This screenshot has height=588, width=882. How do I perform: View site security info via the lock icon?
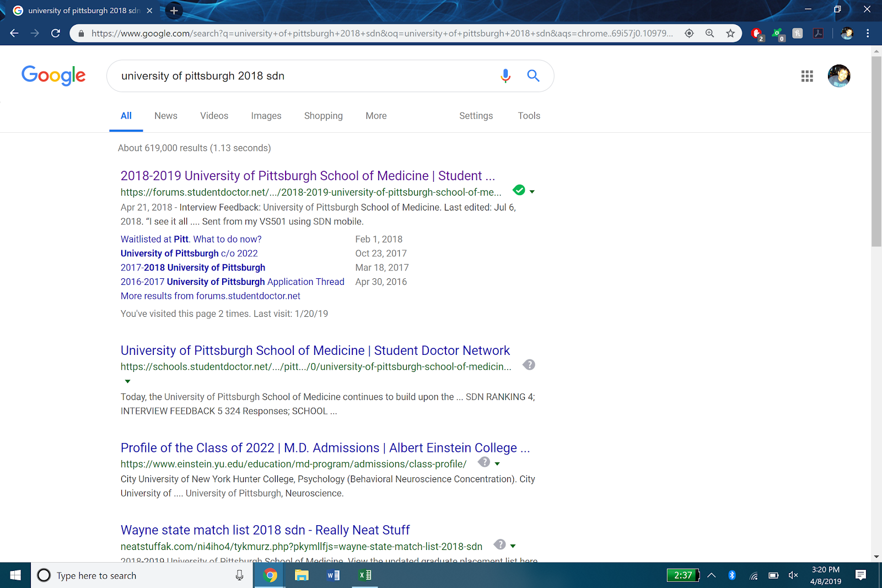(x=81, y=34)
